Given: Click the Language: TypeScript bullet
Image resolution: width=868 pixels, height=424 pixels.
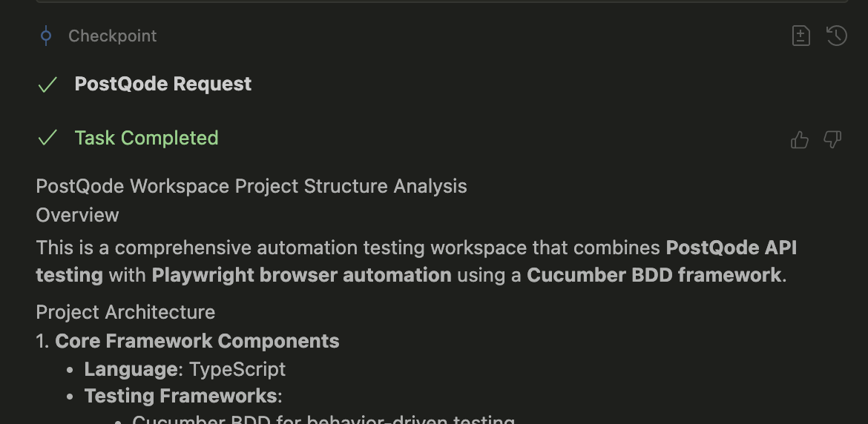Looking at the screenshot, I should pyautogui.click(x=185, y=369).
